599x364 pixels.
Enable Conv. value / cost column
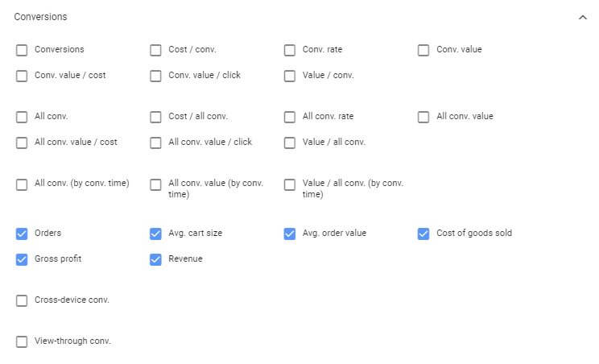tap(22, 76)
